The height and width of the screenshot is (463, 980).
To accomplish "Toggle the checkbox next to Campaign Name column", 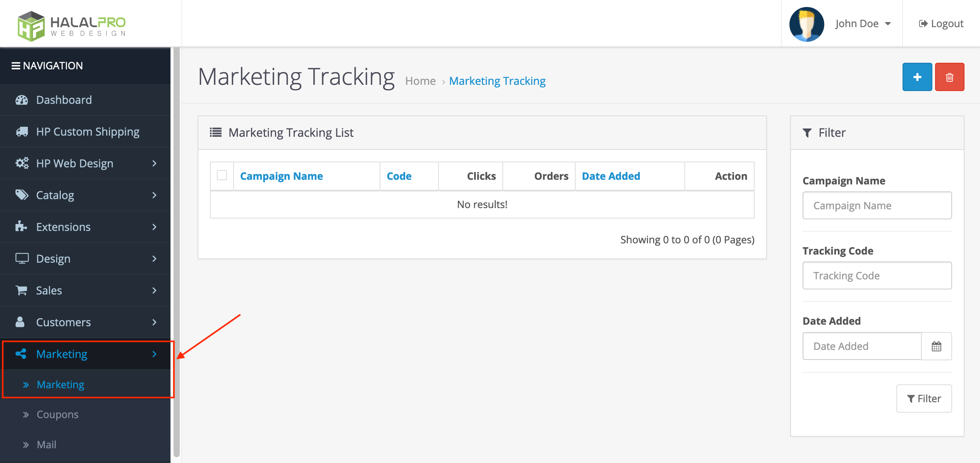I will pos(222,176).
